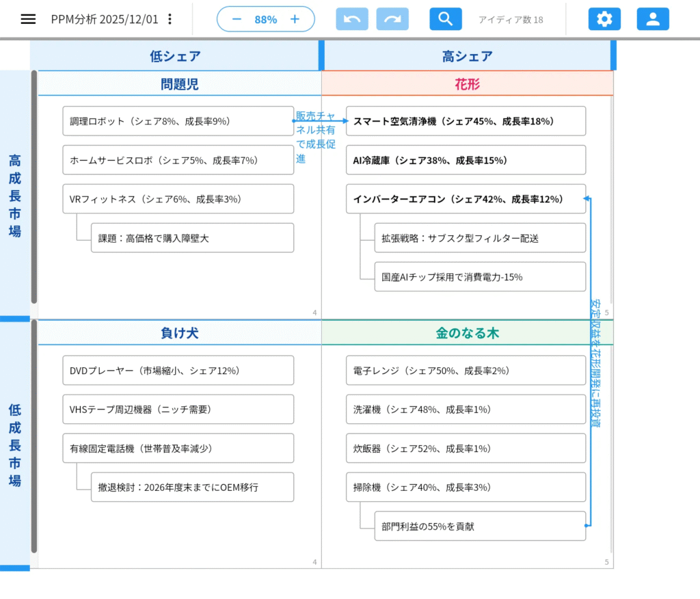This screenshot has height=599, width=700.
Task: Open the document options kebab menu
Action: 170,19
